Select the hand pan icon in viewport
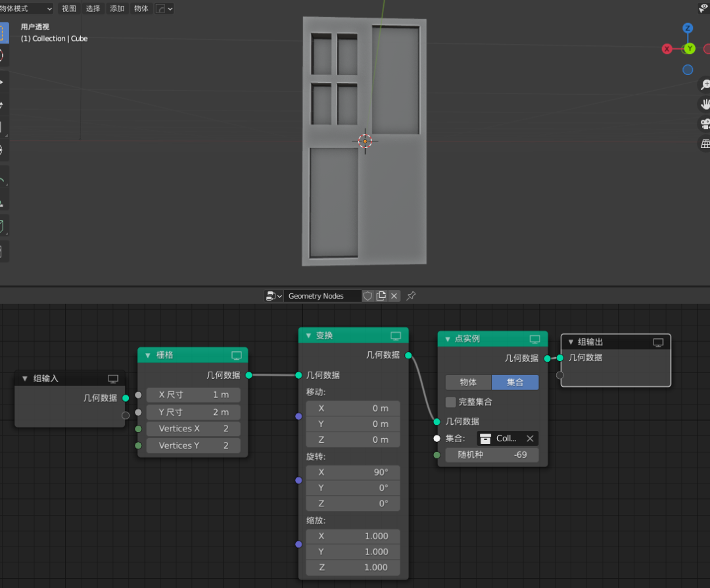710x588 pixels. [704, 104]
